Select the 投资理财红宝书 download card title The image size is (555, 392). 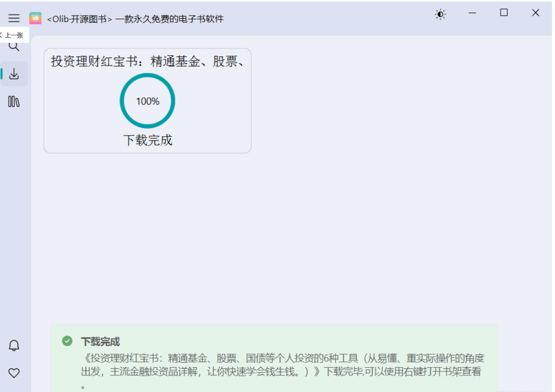coord(148,61)
